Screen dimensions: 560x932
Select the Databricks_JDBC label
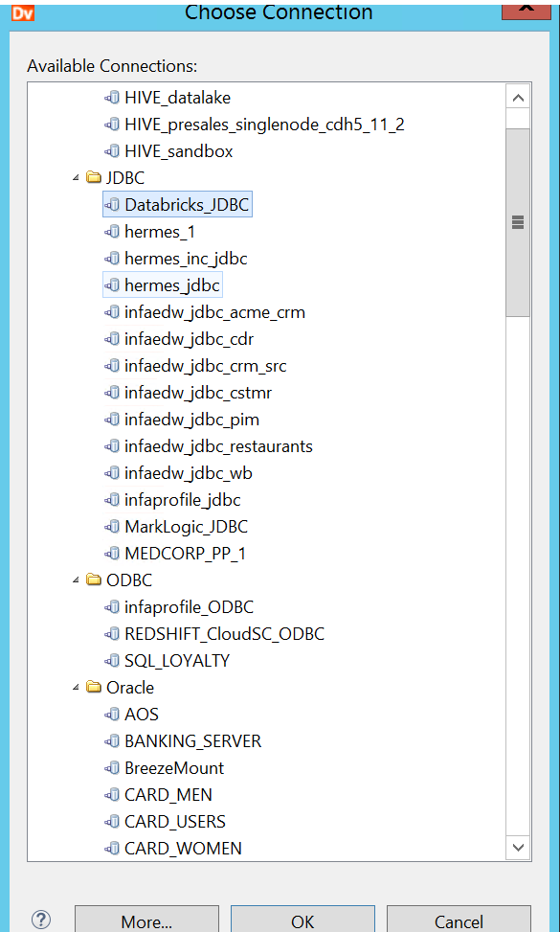pos(187,204)
